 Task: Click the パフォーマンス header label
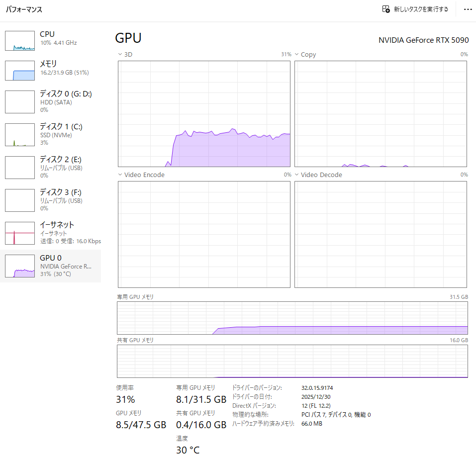[x=23, y=9]
